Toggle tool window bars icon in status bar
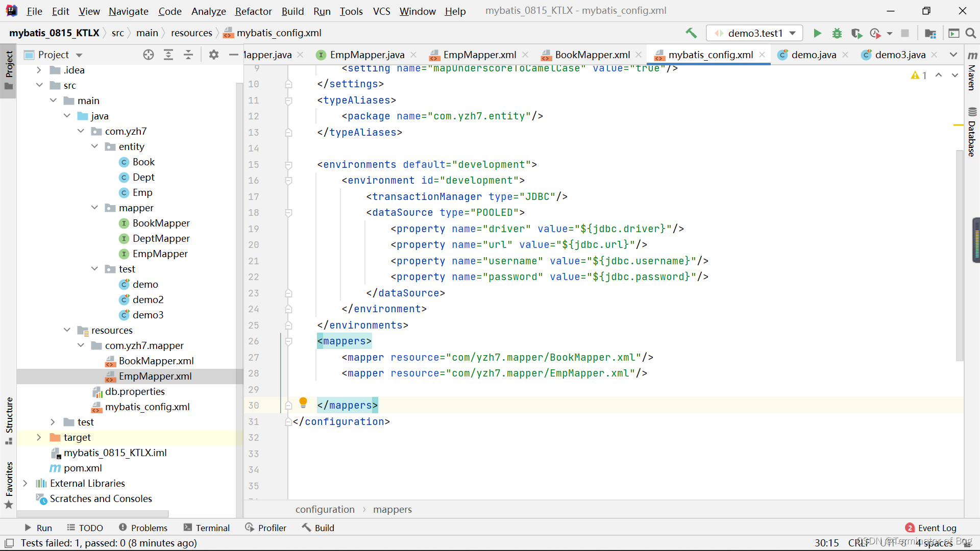980x551 pixels. click(9, 543)
